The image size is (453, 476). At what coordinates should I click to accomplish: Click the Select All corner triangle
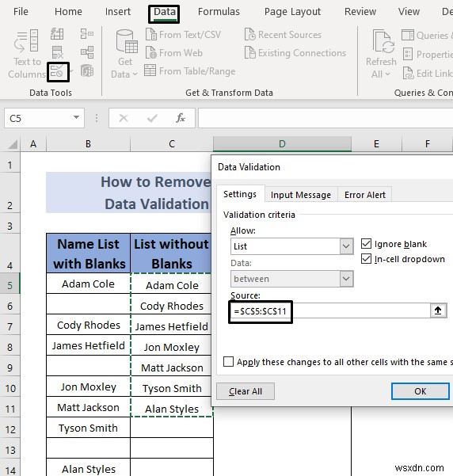tap(12, 144)
